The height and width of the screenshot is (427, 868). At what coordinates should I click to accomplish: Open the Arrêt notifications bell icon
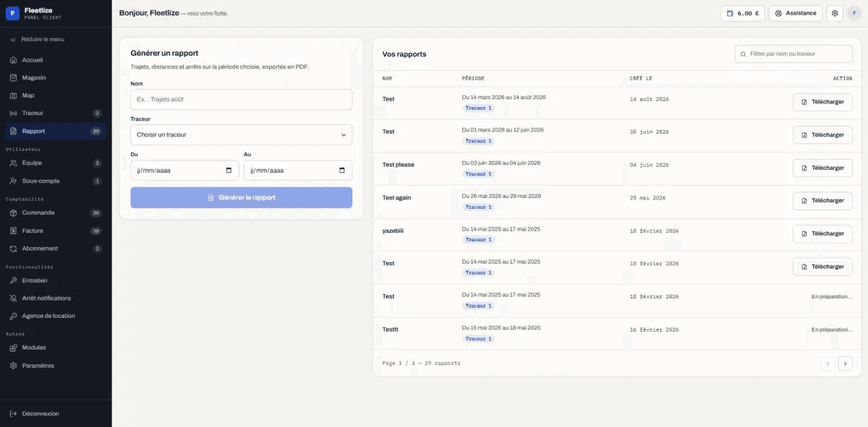13,298
